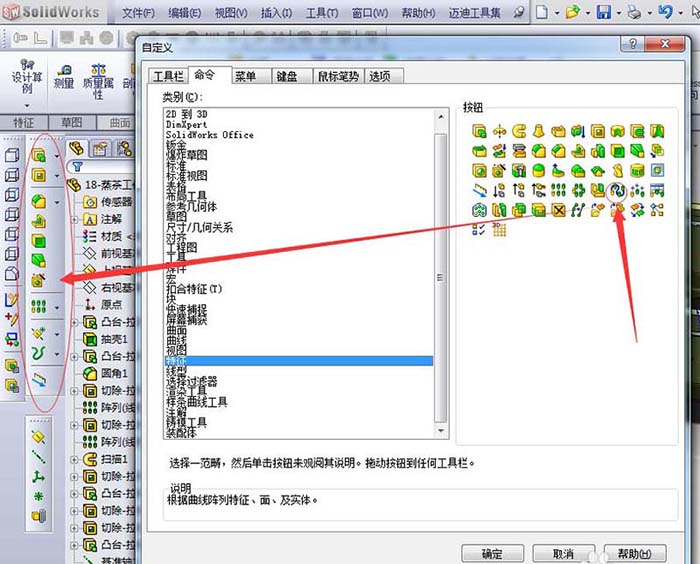Open dropdown beside Extruded Cut on left toolbar
The width and height of the screenshot is (700, 564).
[57, 176]
